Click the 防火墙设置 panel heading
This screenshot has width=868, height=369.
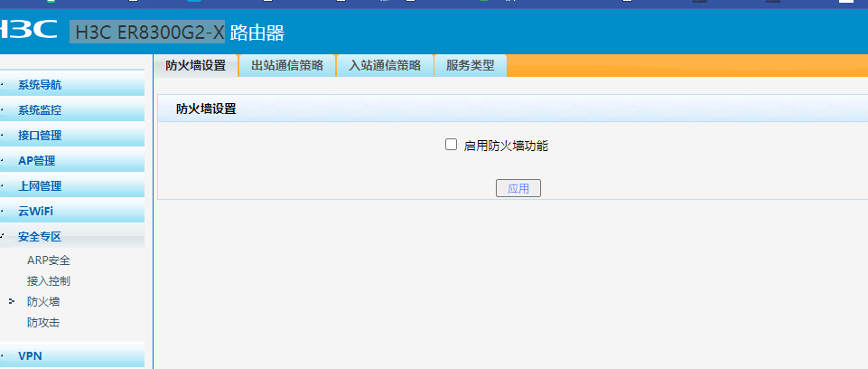point(206,109)
